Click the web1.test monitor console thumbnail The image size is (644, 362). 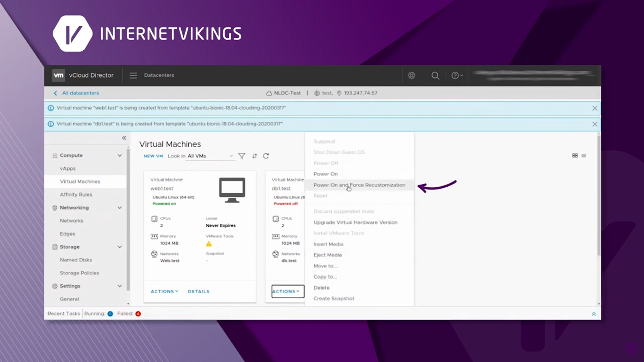232,190
